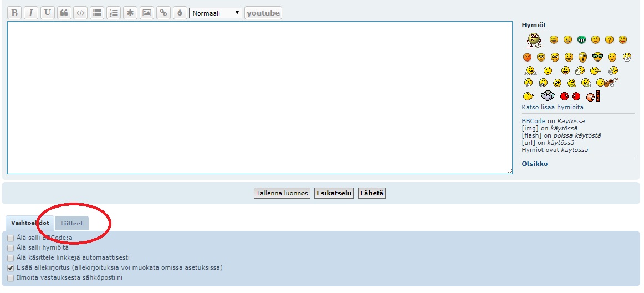Open 'Katso lisää hymiöitä' link
Image resolution: width=644 pixels, height=293 pixels.
click(553, 107)
